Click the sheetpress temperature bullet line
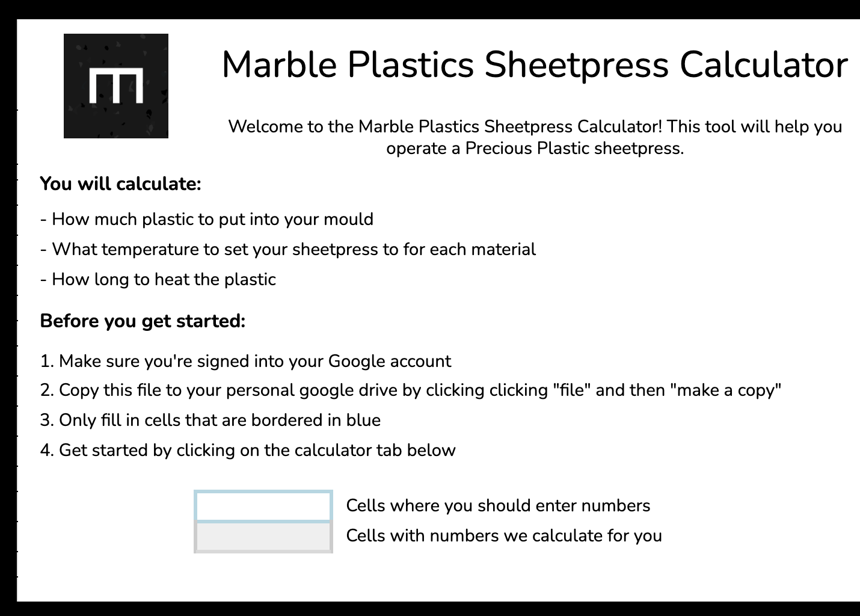860x616 pixels. point(287,249)
